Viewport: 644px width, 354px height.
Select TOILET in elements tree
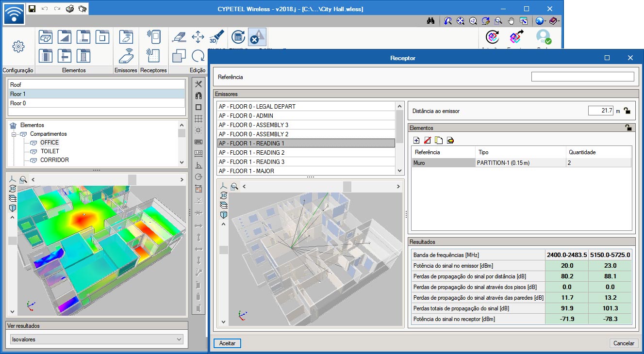tap(50, 151)
